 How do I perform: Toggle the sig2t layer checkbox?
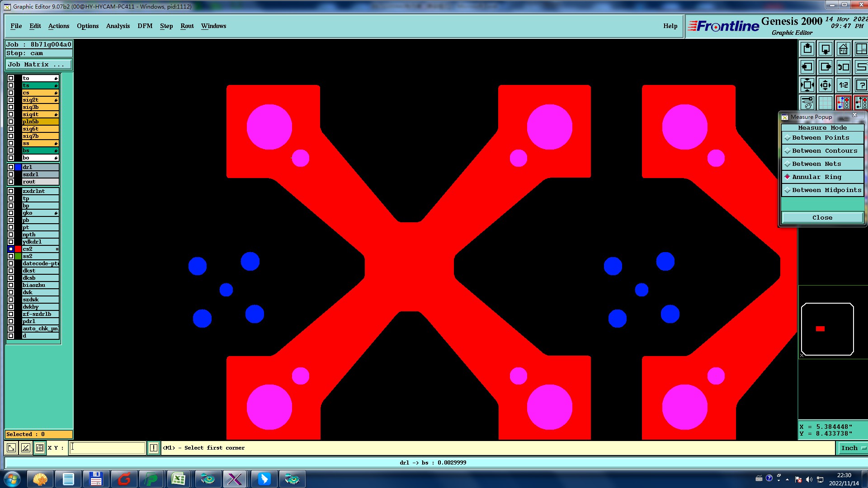11,100
